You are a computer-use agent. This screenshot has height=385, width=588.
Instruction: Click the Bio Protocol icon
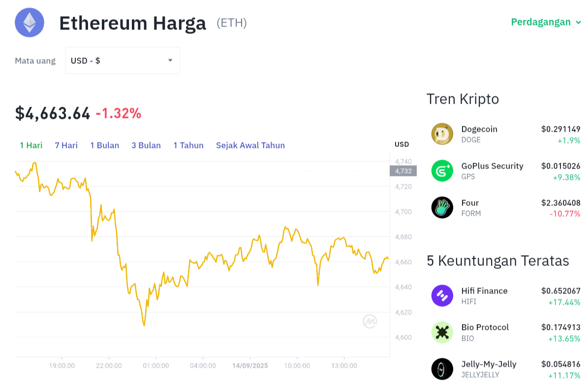[442, 332]
